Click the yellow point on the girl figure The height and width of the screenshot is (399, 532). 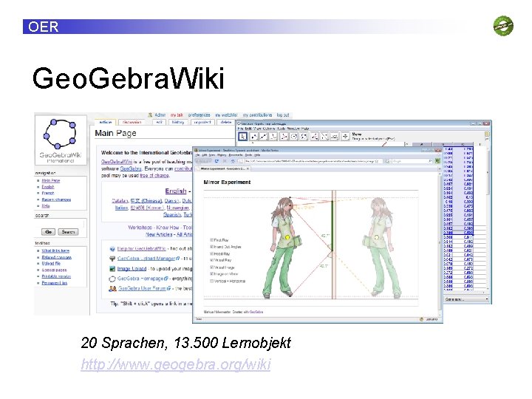[x=287, y=237]
